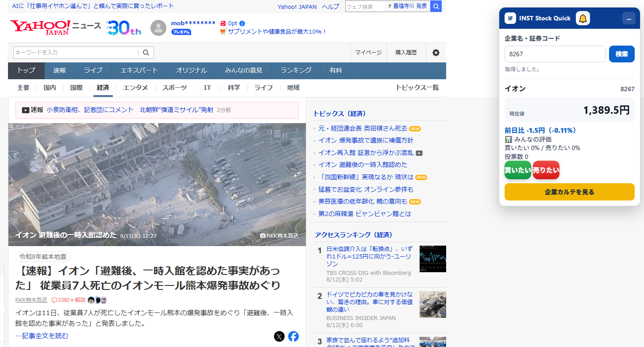Click the 企業カルテを見る button
644x347 pixels.
pyautogui.click(x=570, y=192)
